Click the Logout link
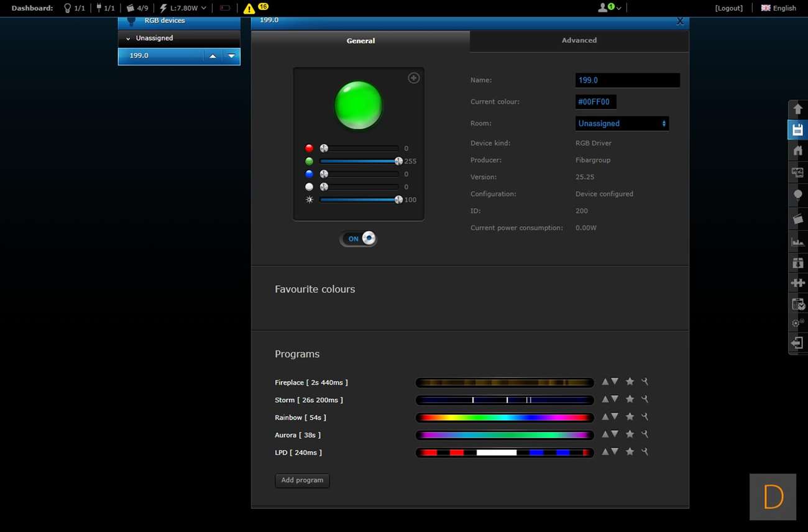 pyautogui.click(x=728, y=8)
